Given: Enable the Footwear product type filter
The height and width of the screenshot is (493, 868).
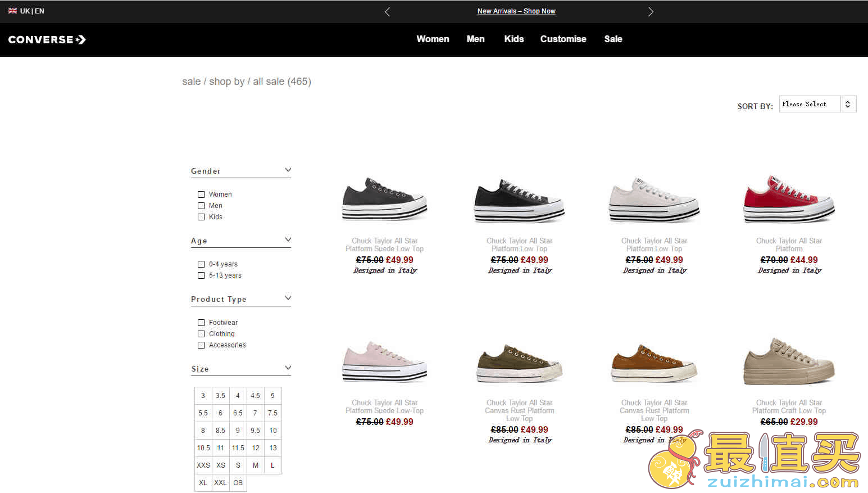Looking at the screenshot, I should (201, 323).
